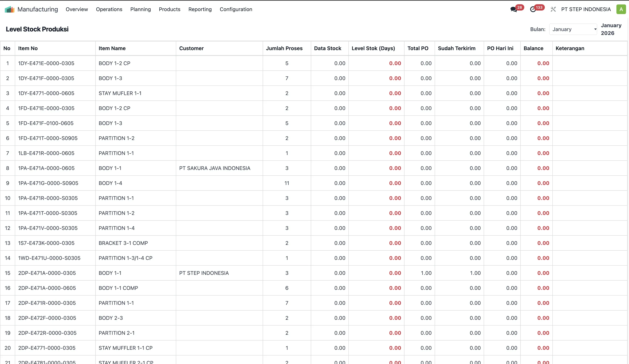This screenshot has width=629, height=364.
Task: Click item name BRACKET 3-1 COMP
Action: coord(123,243)
